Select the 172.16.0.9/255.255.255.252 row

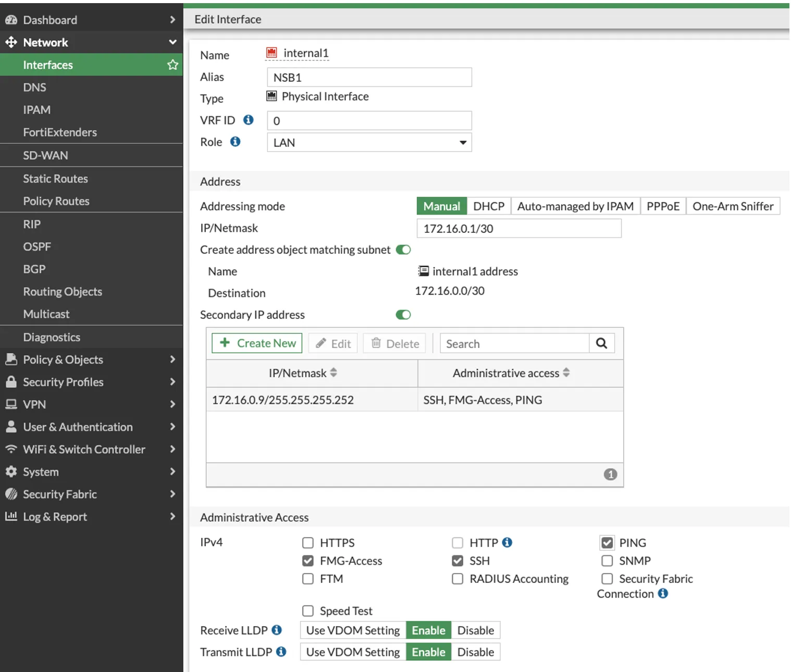(x=415, y=400)
